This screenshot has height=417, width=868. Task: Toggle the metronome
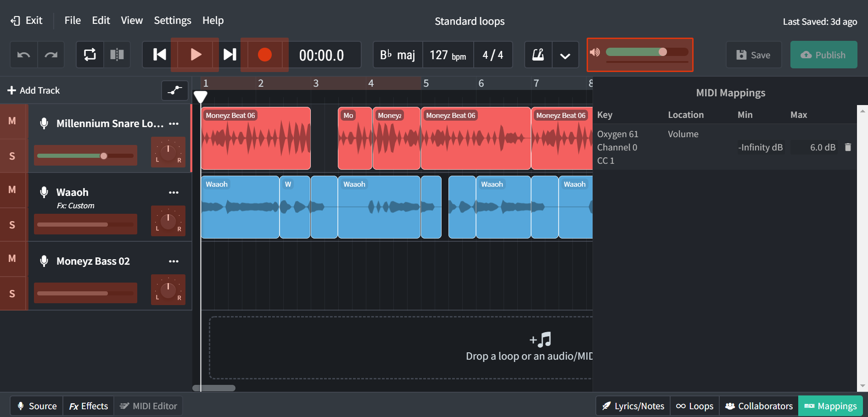click(x=538, y=55)
